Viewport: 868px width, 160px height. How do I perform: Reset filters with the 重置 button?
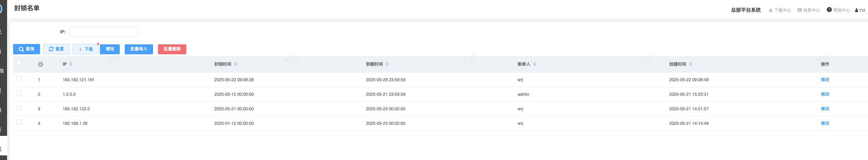[56, 49]
